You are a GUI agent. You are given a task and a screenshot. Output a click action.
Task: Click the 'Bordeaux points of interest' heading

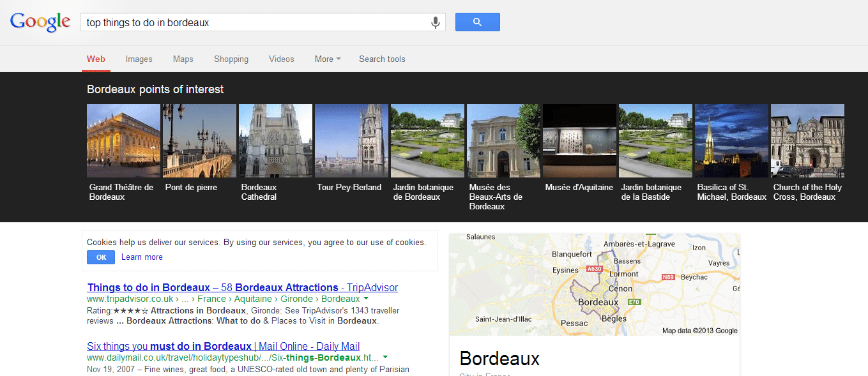155,89
